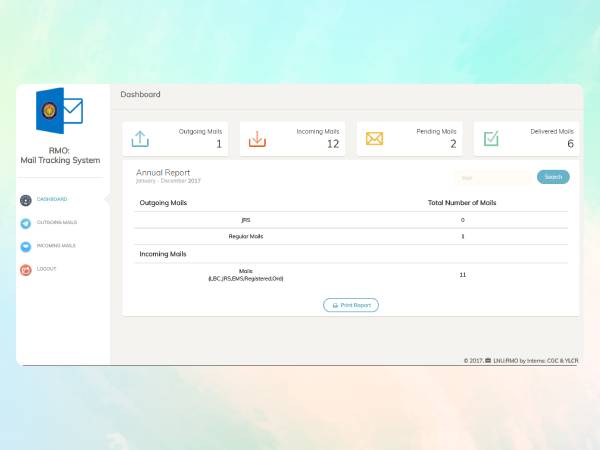Click the Pending Mails card label
The height and width of the screenshot is (450, 600).
(436, 132)
